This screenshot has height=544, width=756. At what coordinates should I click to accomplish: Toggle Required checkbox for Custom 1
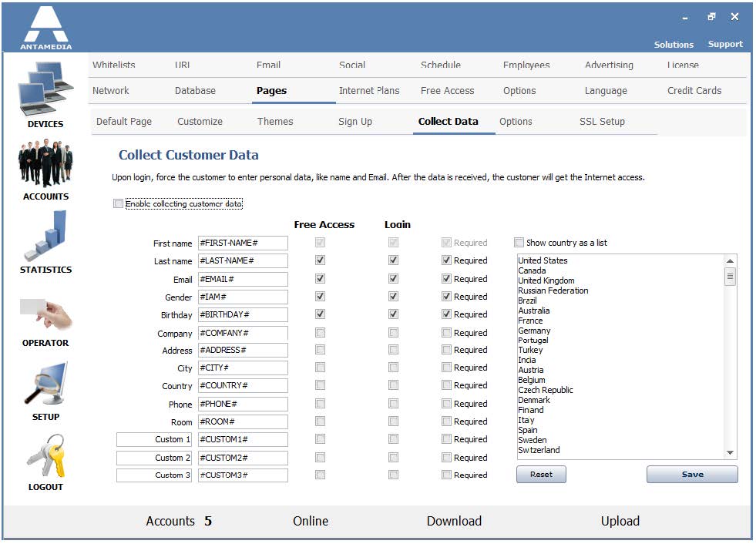tap(446, 439)
